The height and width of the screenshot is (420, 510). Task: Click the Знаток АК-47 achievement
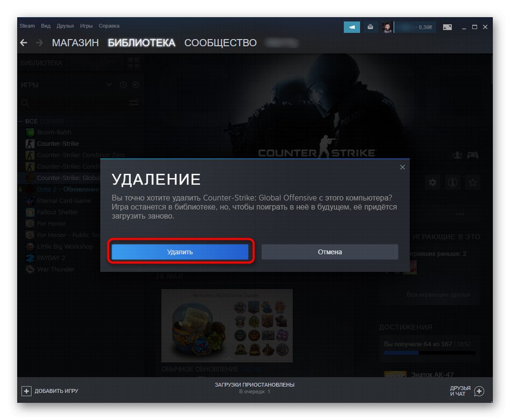[432, 374]
